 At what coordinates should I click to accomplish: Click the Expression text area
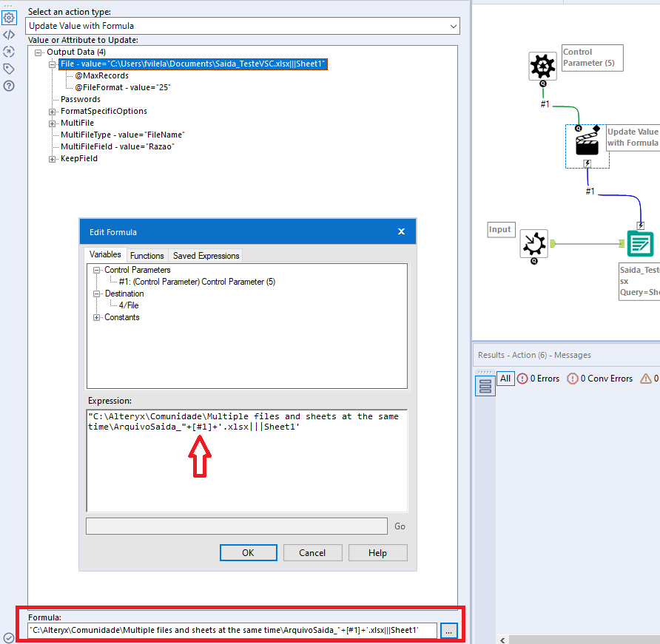[x=247, y=461]
